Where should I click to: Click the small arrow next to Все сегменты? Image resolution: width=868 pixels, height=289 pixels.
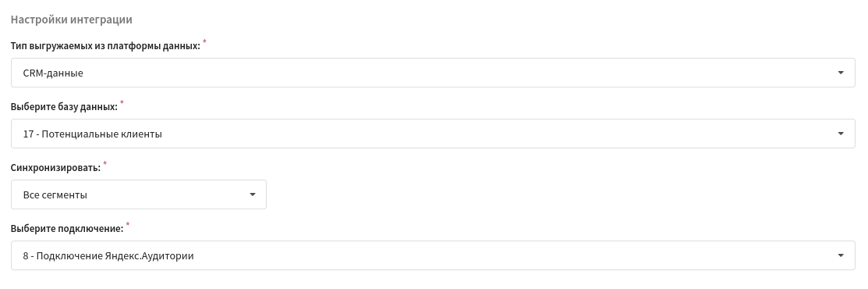tap(253, 194)
